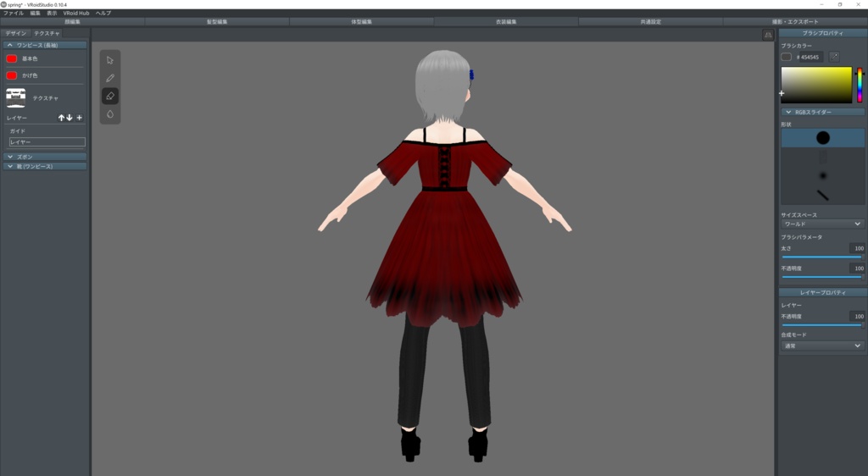Select the pencil brush tool
This screenshot has width=868, height=476.
pyautogui.click(x=110, y=78)
